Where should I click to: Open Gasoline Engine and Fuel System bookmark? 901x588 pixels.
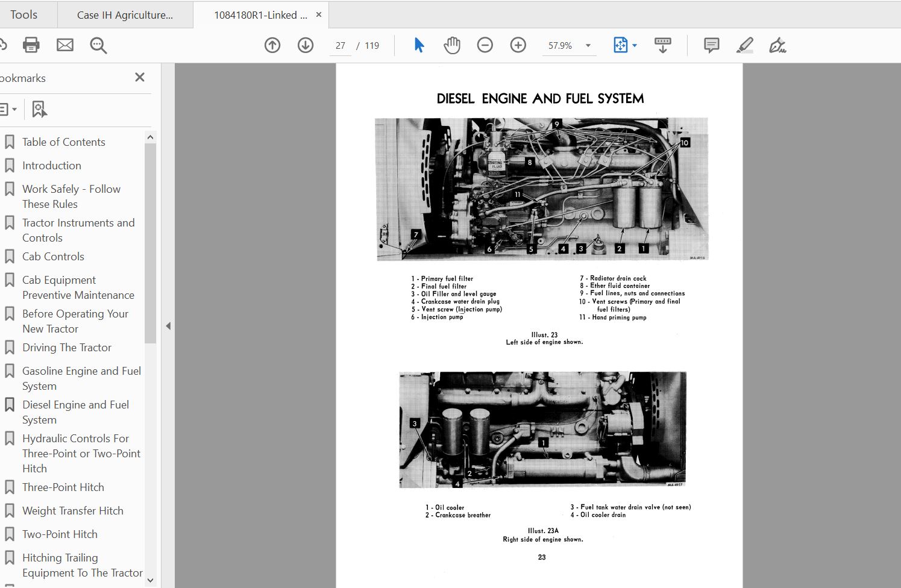(x=81, y=378)
